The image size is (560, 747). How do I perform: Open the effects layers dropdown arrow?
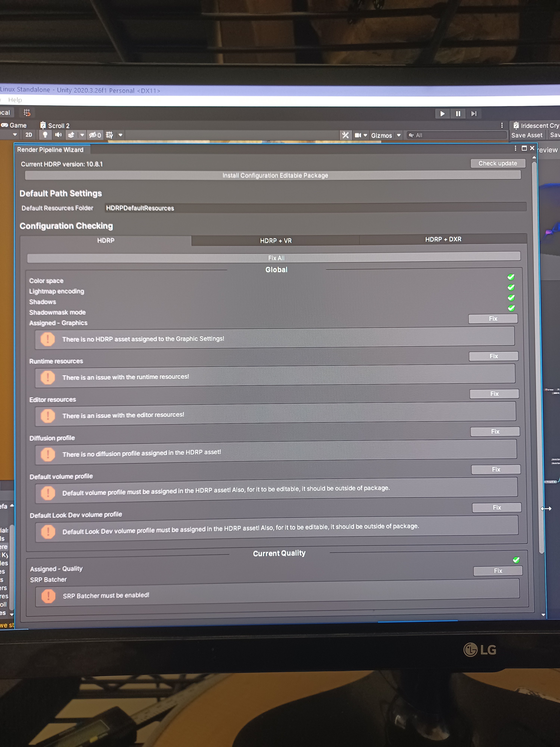(82, 135)
